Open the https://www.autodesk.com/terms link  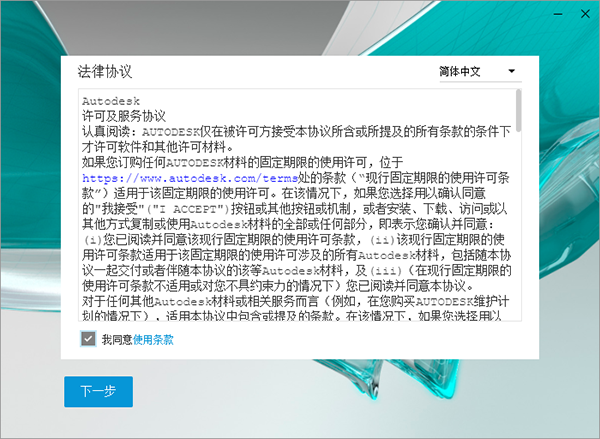(190, 178)
